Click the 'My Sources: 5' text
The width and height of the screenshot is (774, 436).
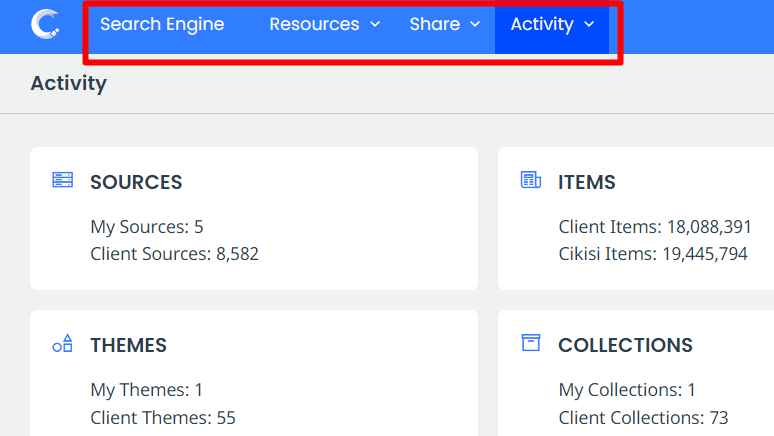147,227
